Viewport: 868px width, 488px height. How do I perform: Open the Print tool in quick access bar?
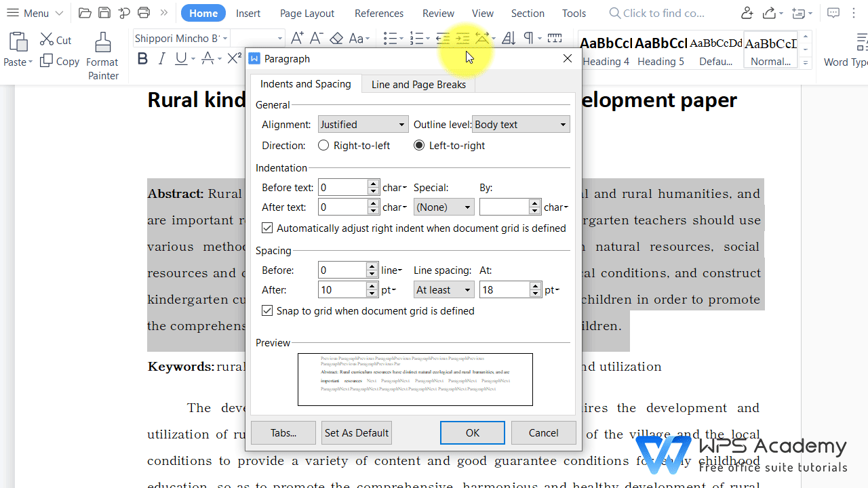[143, 13]
